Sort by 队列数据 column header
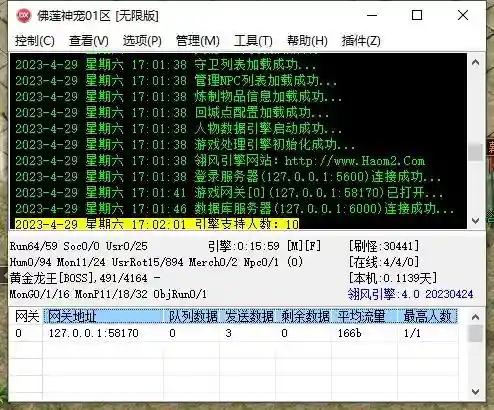 tap(192, 316)
